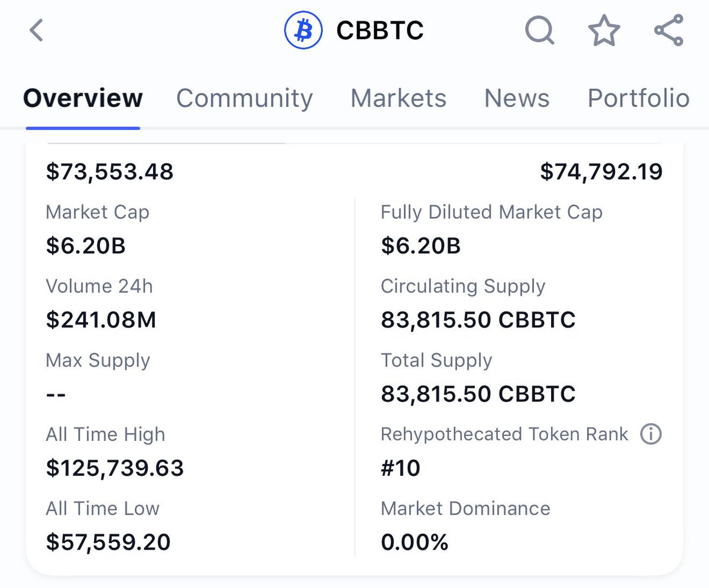
Task: Click the Market Cap value $6.20B
Action: coord(86,246)
